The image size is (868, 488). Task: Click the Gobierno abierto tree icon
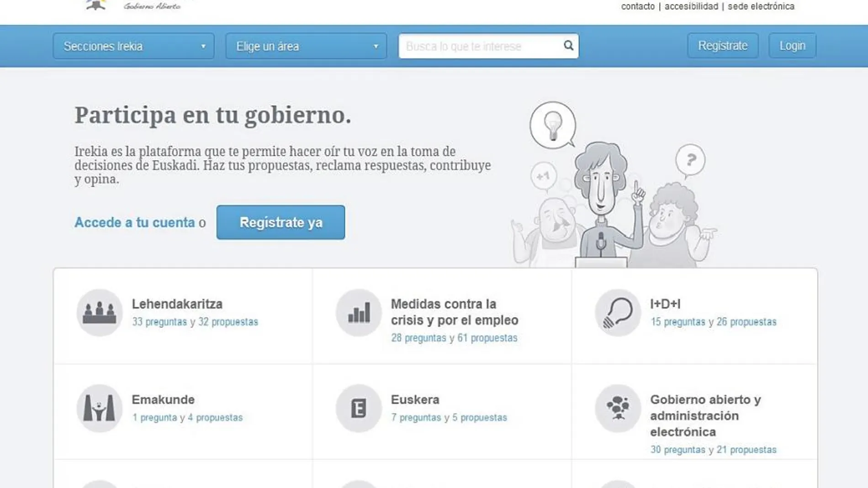click(x=618, y=408)
